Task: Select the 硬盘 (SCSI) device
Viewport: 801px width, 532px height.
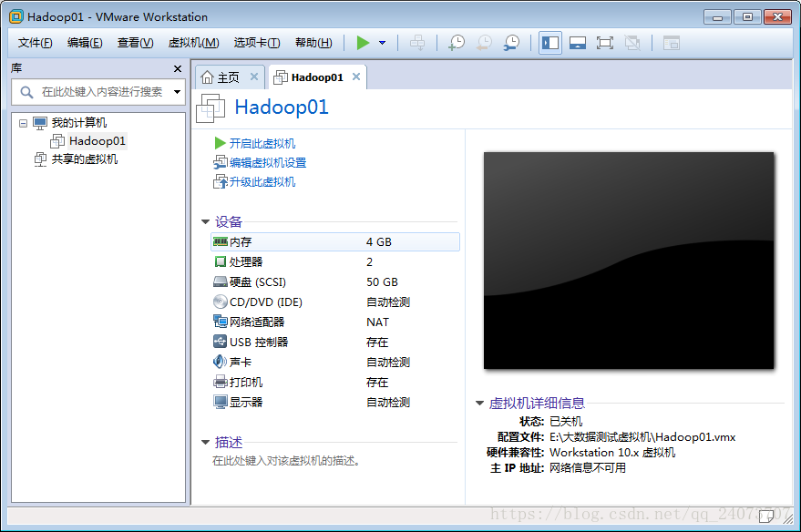Action: (258, 281)
